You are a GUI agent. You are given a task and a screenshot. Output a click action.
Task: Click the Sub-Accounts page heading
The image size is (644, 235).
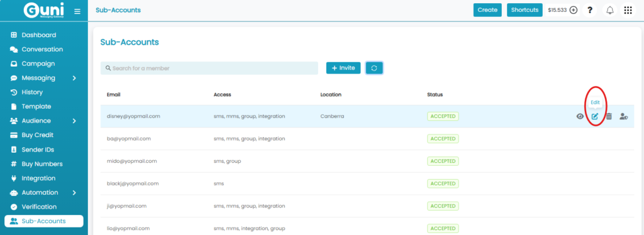point(130,42)
